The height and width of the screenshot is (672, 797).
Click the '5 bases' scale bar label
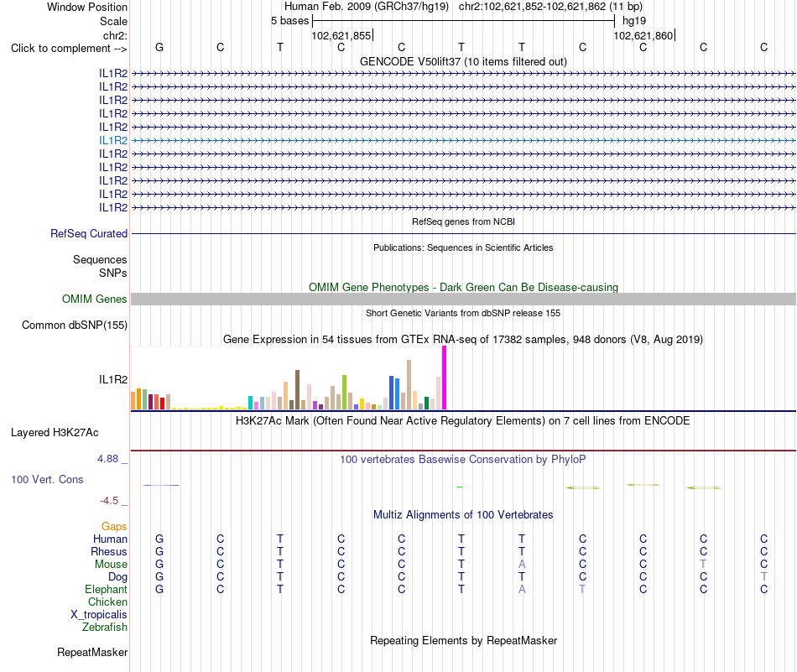289,21
